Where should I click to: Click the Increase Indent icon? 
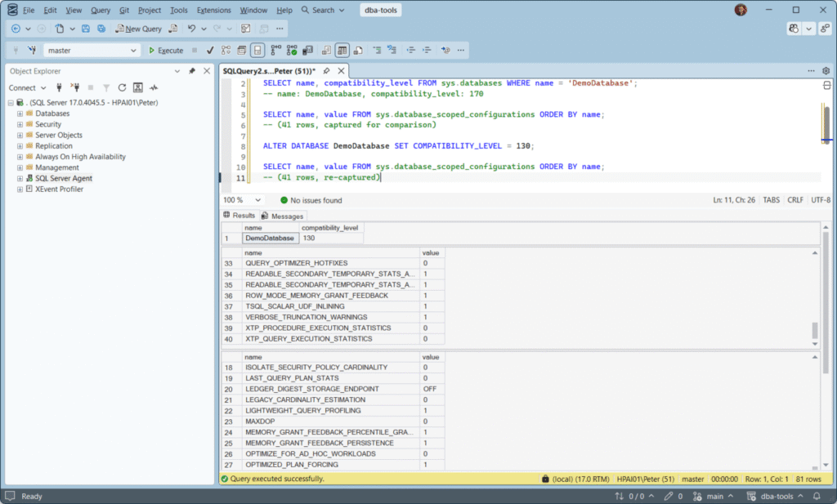427,50
